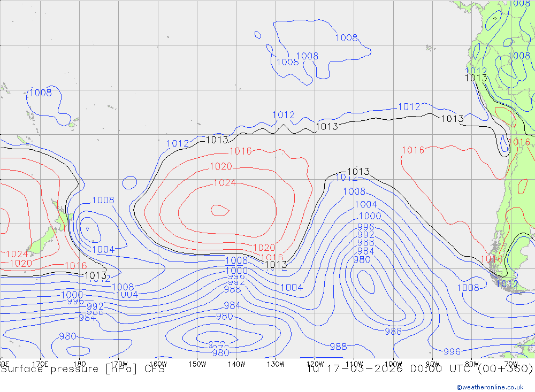Click the 'Tu 17-03-2026 00:00 UTC (00+360)' timestamp
535x392 pixels.
pos(419,369)
